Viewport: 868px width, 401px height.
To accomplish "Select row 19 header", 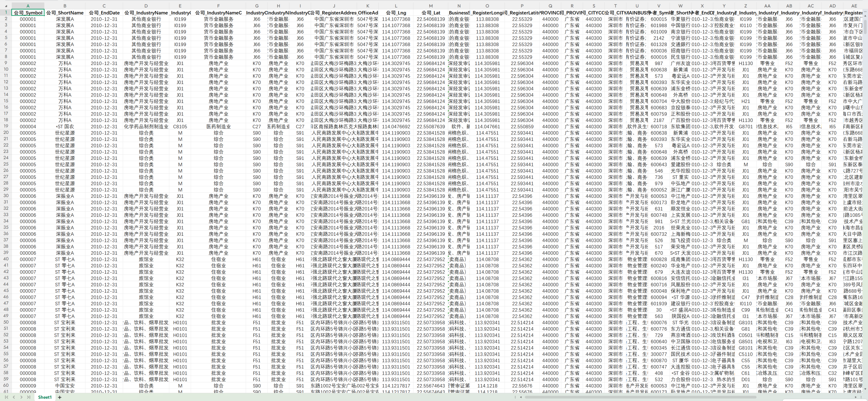I will click(x=6, y=126).
